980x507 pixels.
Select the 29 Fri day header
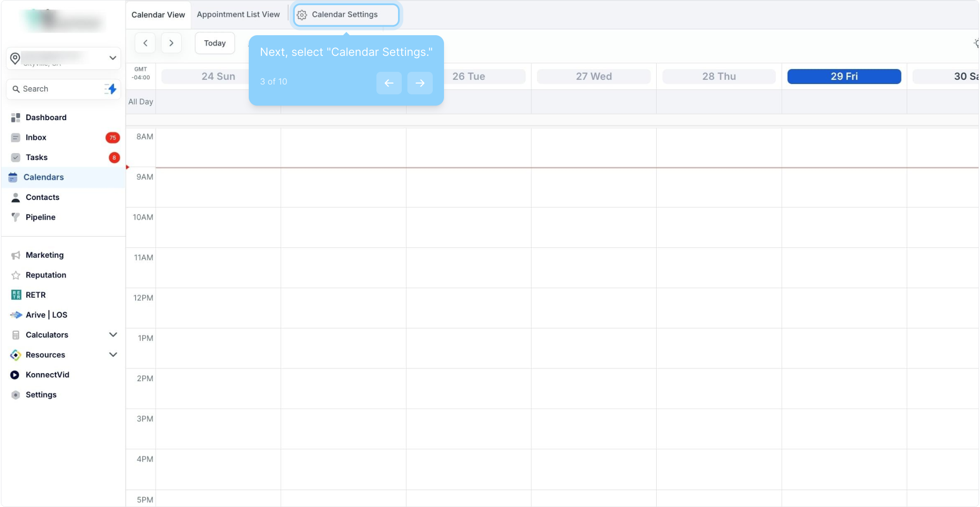click(x=843, y=77)
